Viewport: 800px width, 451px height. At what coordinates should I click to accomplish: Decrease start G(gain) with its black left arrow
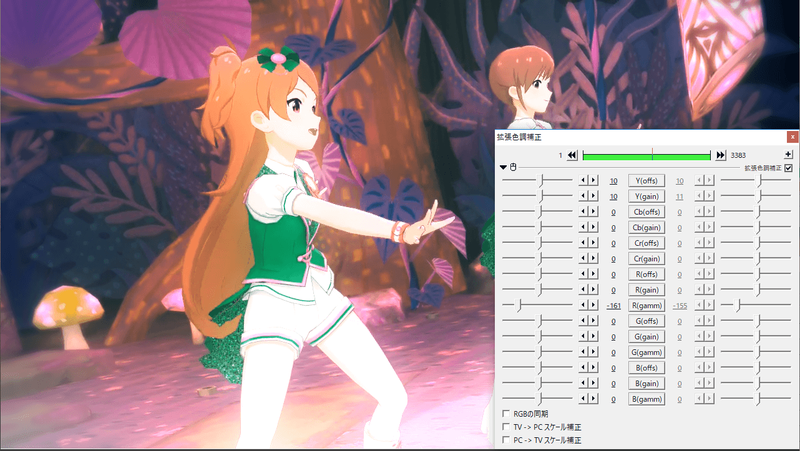(583, 336)
